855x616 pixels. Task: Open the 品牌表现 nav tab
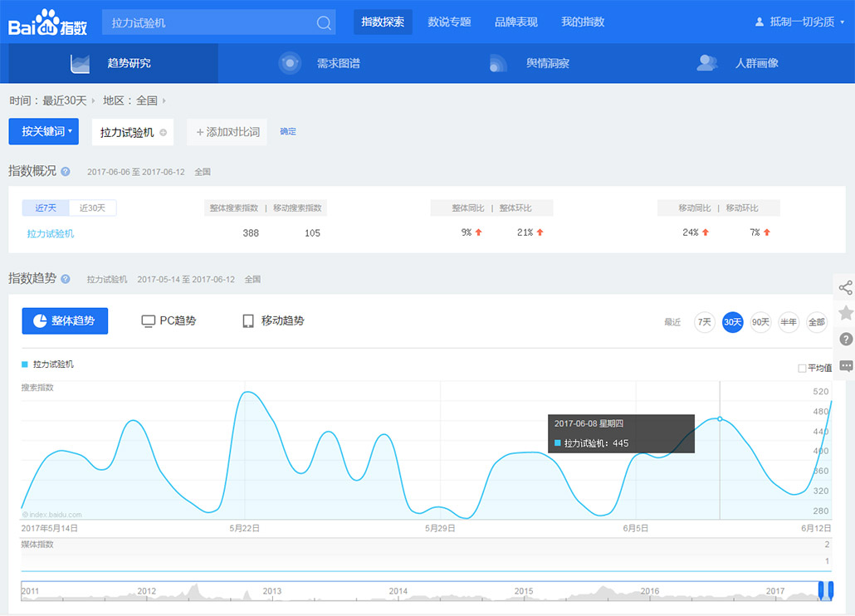pos(515,22)
